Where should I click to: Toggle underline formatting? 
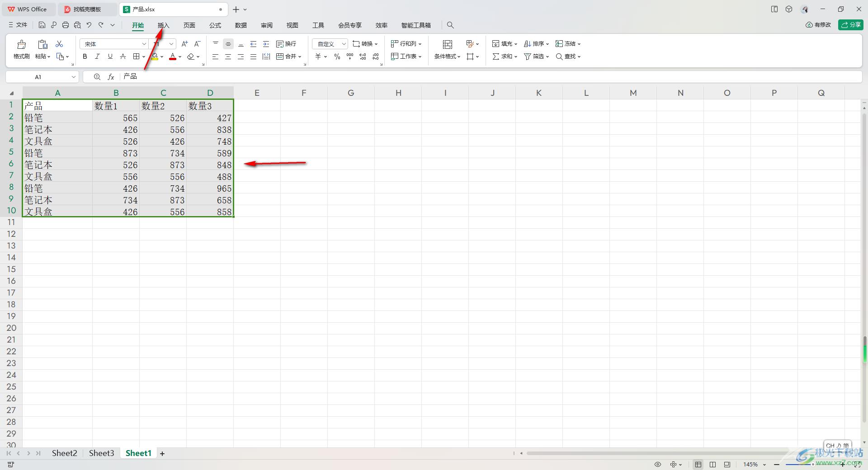pos(110,56)
